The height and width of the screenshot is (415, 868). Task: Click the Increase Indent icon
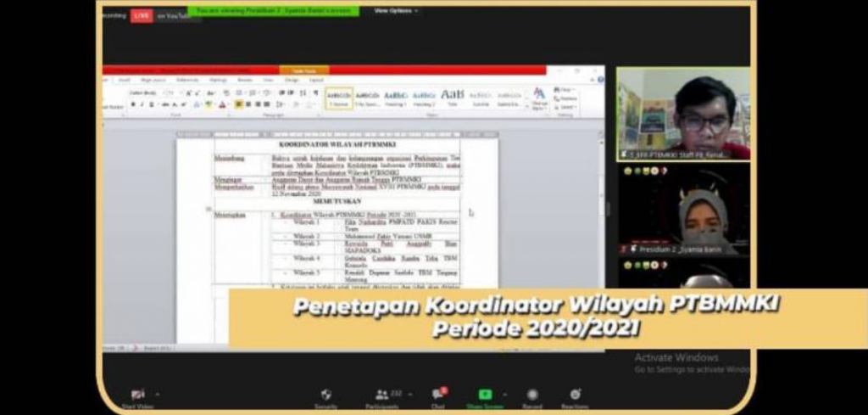point(291,93)
